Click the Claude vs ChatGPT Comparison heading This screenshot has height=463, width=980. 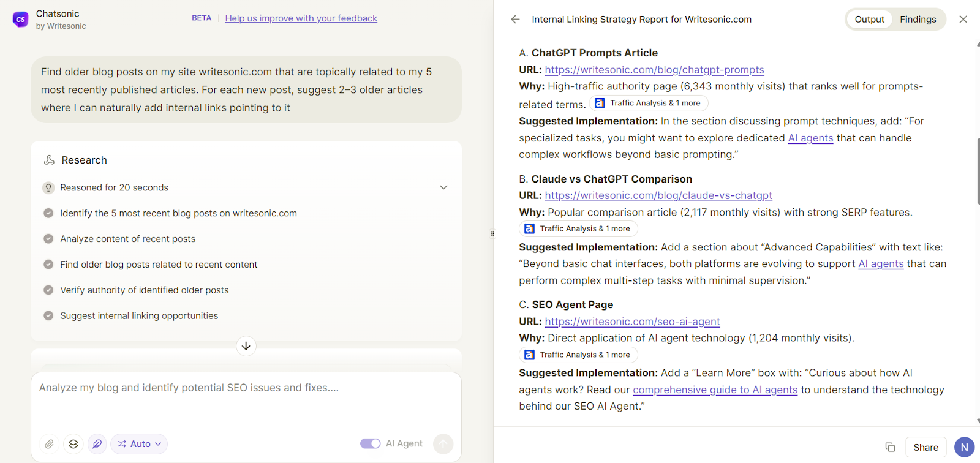[611, 179]
